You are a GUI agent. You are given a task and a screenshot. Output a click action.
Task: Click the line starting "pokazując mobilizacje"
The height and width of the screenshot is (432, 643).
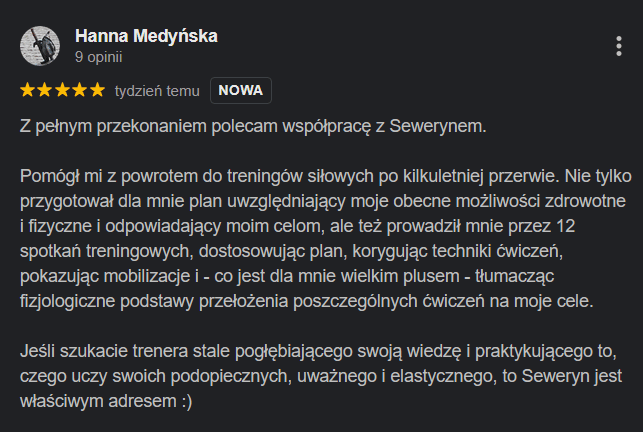coord(295,276)
